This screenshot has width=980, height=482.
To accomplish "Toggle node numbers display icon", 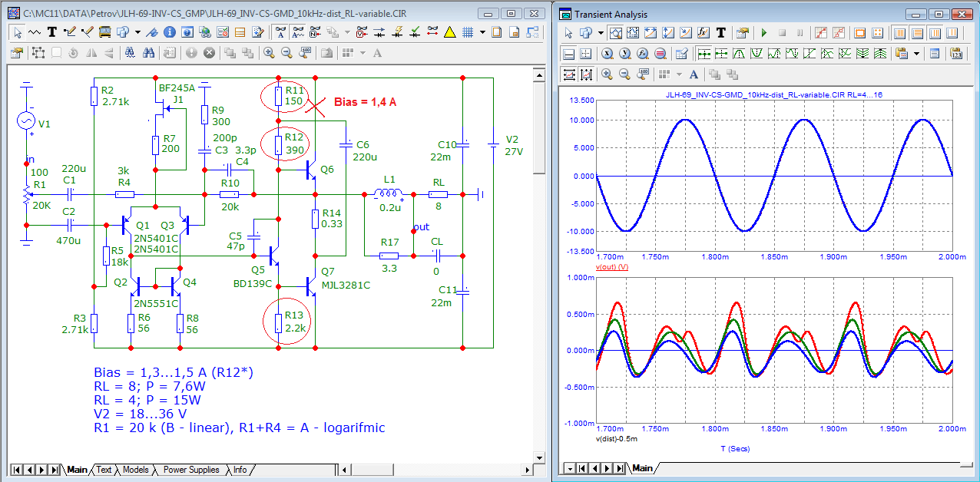I will tap(315, 32).
